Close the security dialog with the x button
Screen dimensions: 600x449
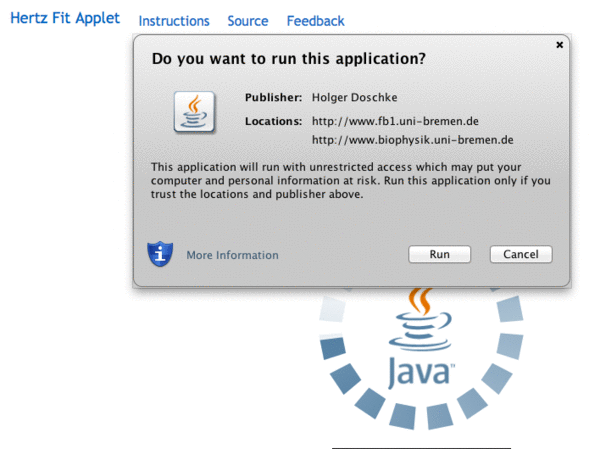click(x=559, y=45)
